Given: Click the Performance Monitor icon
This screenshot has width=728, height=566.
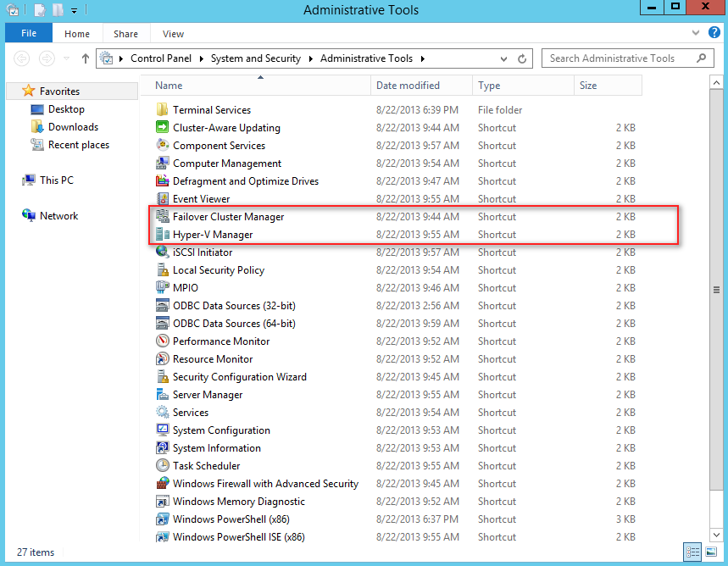Looking at the screenshot, I should [x=162, y=341].
